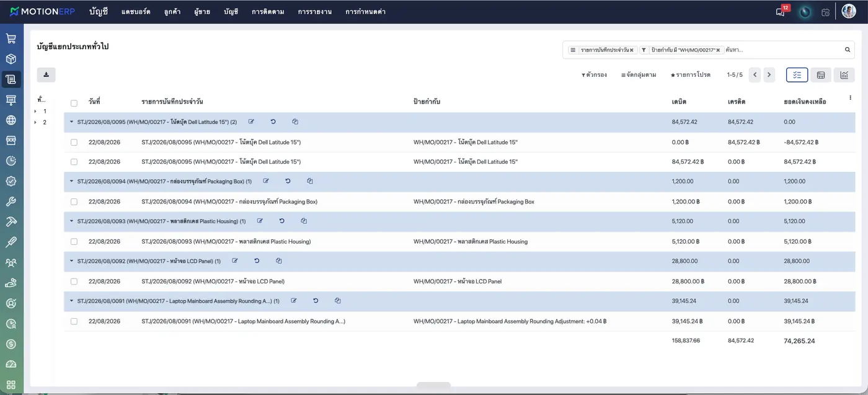Click the ค้นหา search input field
This screenshot has height=395, width=868.
(783, 50)
